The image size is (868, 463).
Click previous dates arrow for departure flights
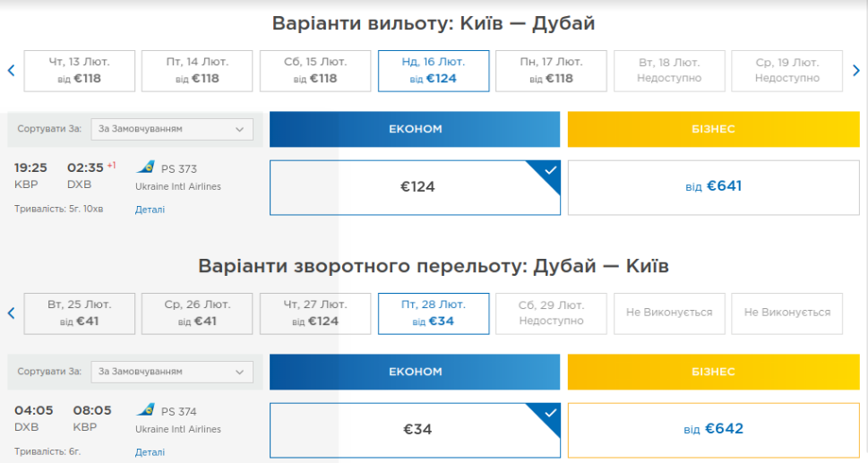[11, 71]
